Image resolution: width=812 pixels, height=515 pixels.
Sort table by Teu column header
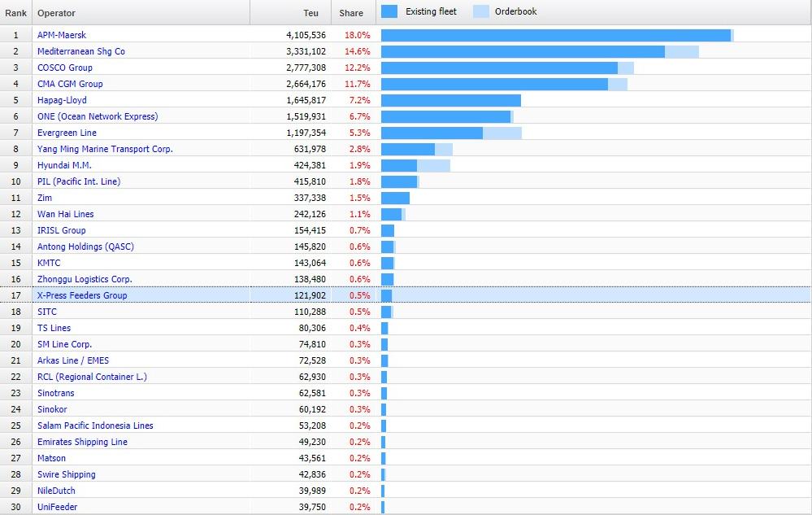click(x=290, y=13)
